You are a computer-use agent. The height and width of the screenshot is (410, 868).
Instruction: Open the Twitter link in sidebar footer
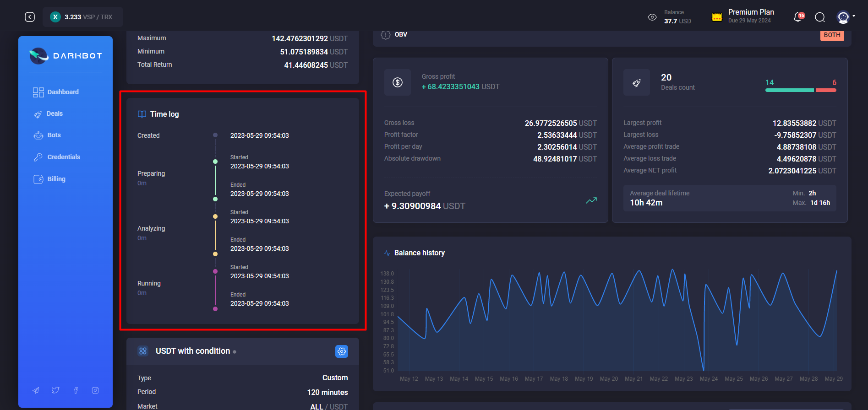click(x=55, y=390)
